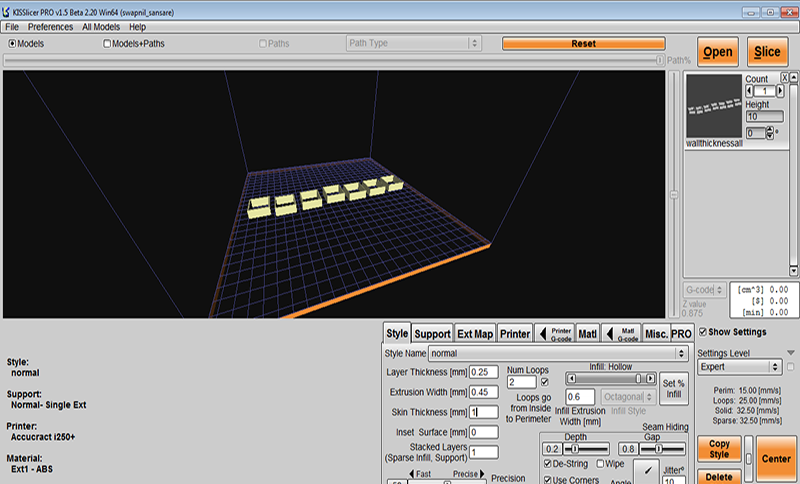The image size is (800, 484).
Task: Uncheck Show Settings checkbox
Action: (x=703, y=332)
